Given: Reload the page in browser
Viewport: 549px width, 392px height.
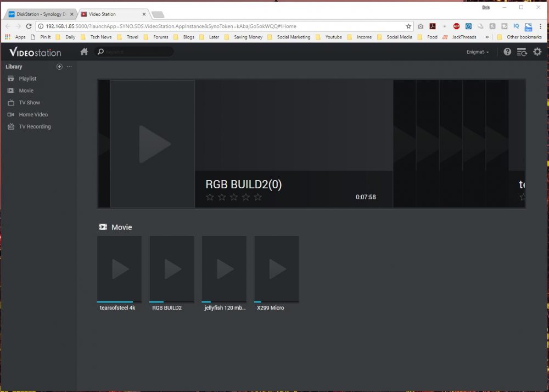Looking at the screenshot, I should (29, 26).
